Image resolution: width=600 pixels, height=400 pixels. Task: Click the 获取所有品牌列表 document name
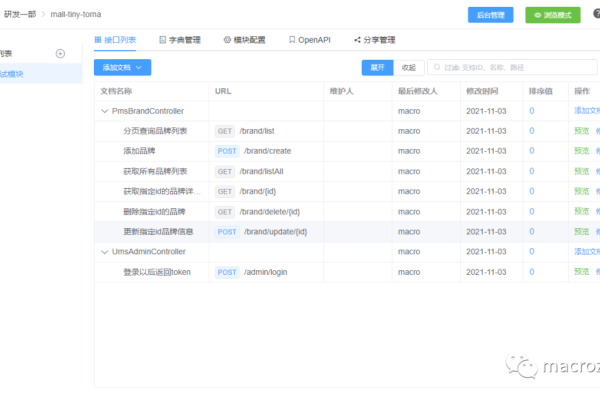pyautogui.click(x=155, y=171)
